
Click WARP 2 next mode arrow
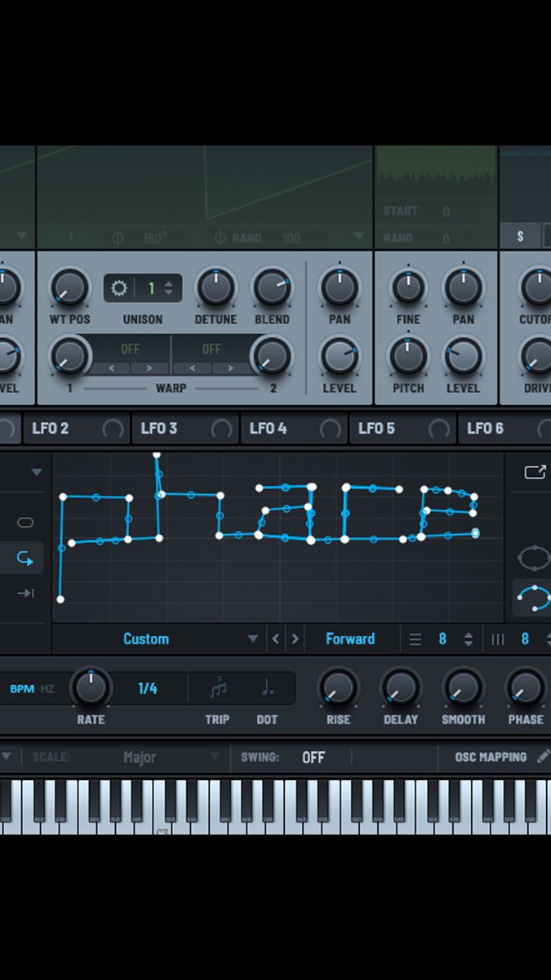[229, 368]
